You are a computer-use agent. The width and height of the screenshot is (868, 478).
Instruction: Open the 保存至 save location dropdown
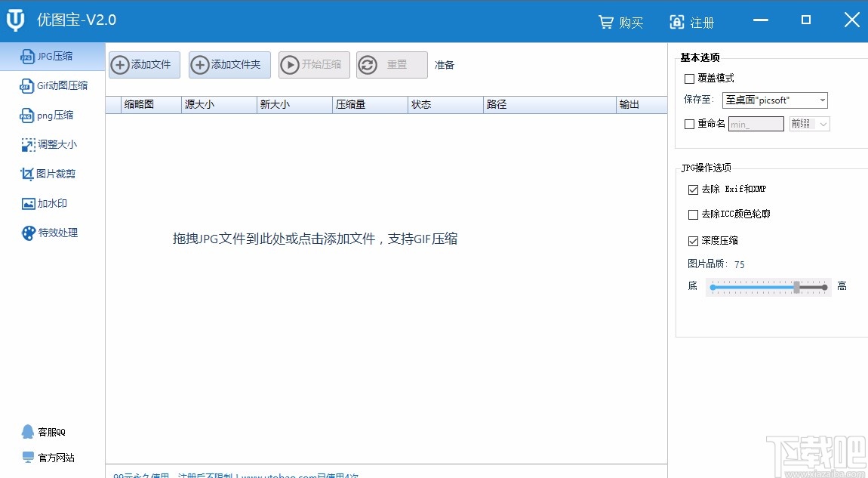(x=774, y=100)
